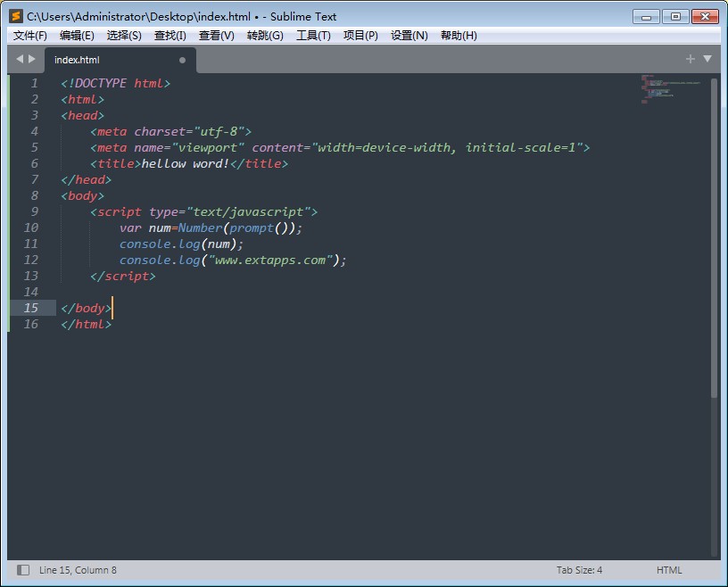Open the 设置(N) menu
The width and height of the screenshot is (728, 587).
(x=409, y=36)
